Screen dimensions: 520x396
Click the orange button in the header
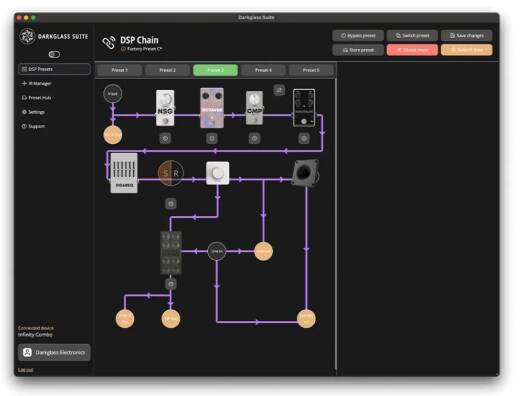click(467, 50)
